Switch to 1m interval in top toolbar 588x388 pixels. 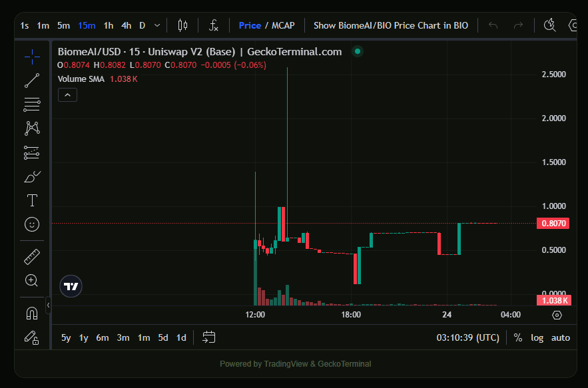(x=43, y=25)
